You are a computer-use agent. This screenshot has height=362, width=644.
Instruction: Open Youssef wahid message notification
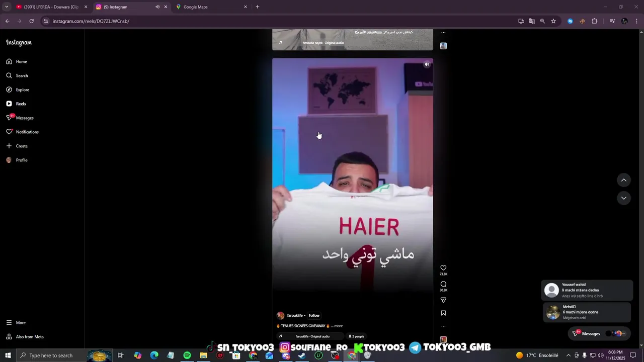(x=587, y=290)
